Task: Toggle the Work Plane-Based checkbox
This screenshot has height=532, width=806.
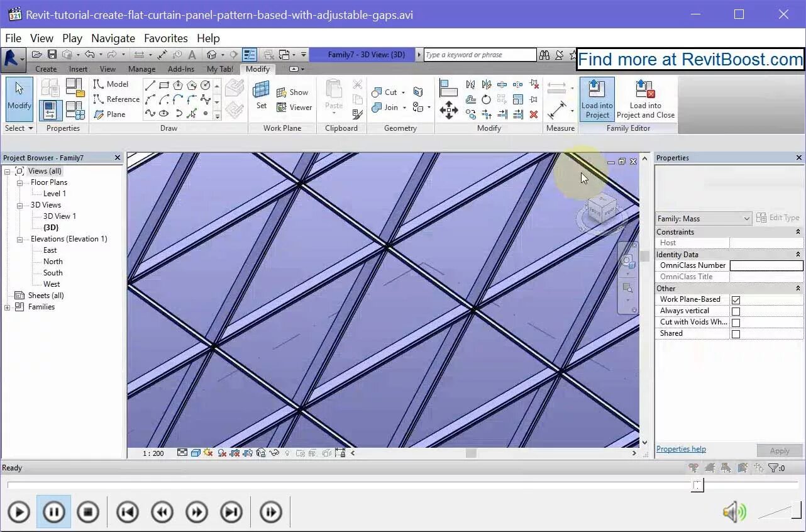Action: [x=736, y=300]
